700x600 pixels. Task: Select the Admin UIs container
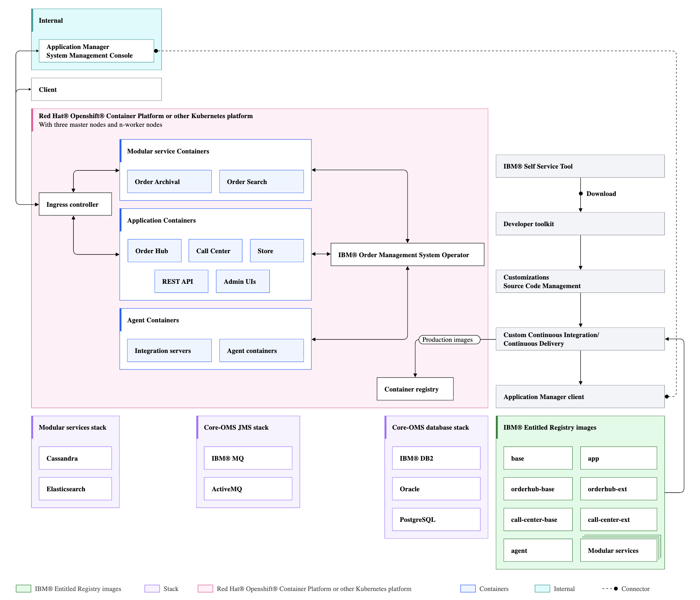242,281
